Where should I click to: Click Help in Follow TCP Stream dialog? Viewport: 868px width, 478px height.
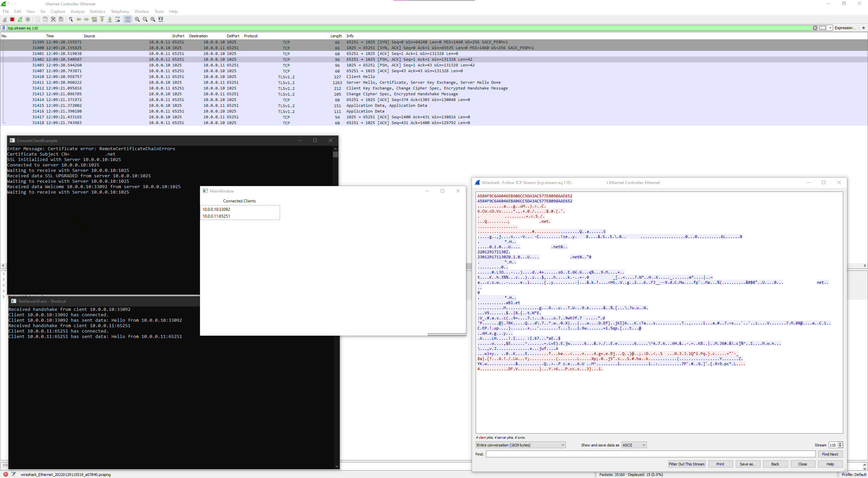[830, 464]
